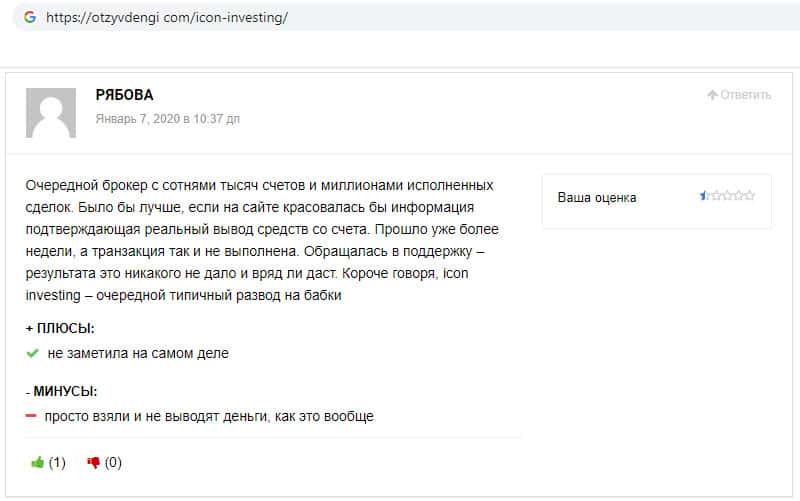Click the grey user avatar image
800x501 pixels.
click(x=50, y=113)
